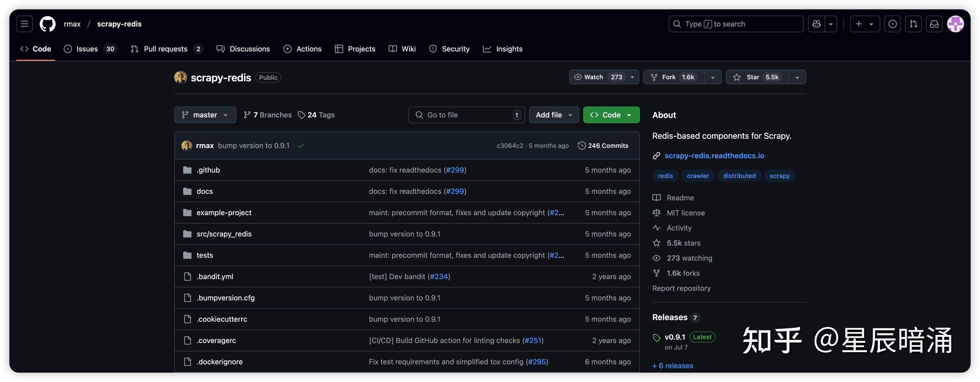Open the notifications inbox icon

(x=934, y=24)
